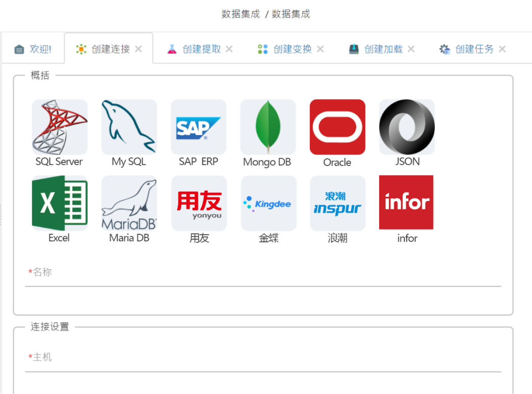Close the 创建提取 tab
The width and height of the screenshot is (532, 394).
(229, 49)
